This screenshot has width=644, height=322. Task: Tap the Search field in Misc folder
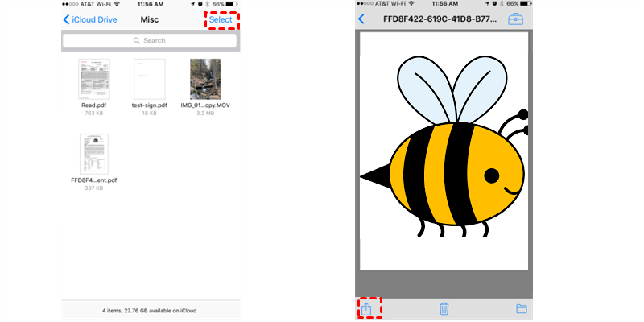pyautogui.click(x=150, y=41)
